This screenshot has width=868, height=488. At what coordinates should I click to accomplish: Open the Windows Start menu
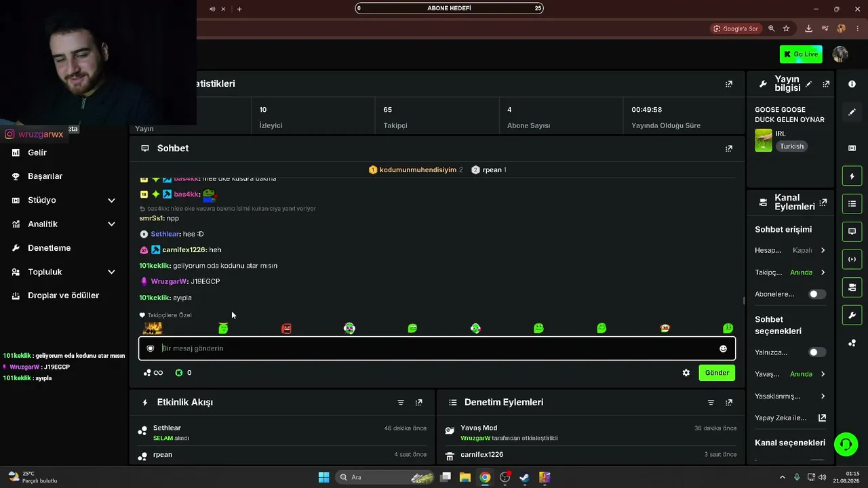324,477
